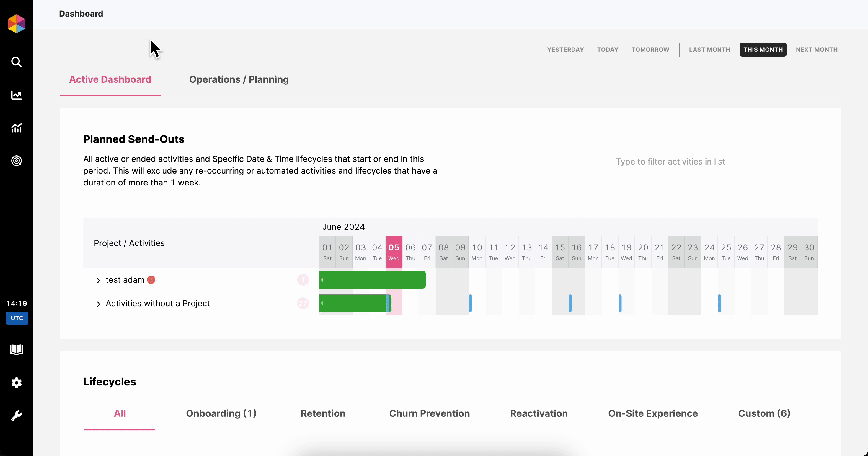This screenshot has width=868, height=456.
Task: Expand Activities without a Project row
Action: [98, 304]
